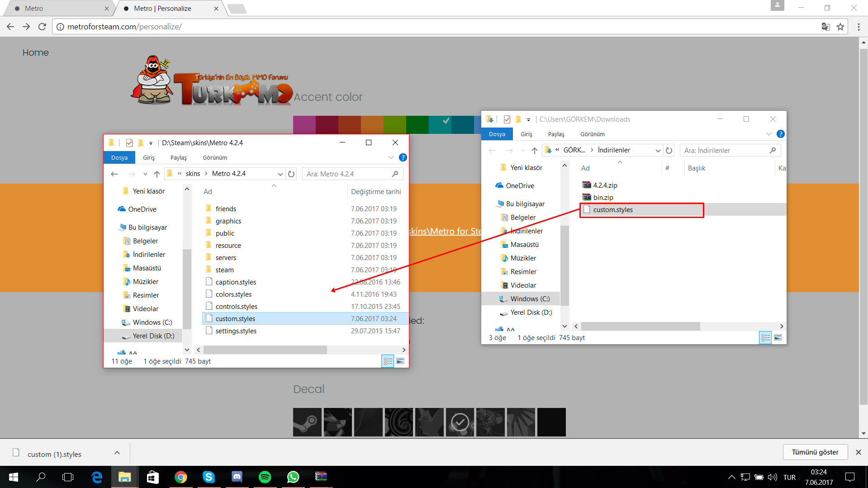The image size is (868, 488).
Task: Select the dark green accent color swatch
Action: [417, 125]
